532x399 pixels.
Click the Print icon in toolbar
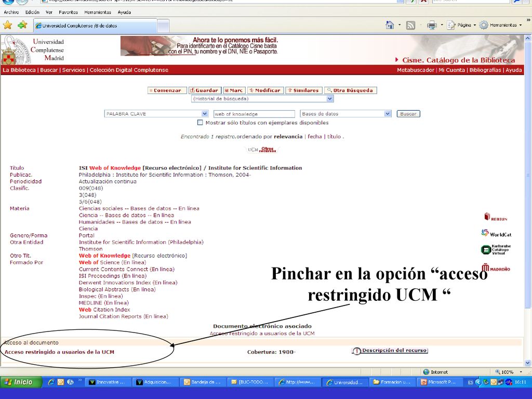432,25
